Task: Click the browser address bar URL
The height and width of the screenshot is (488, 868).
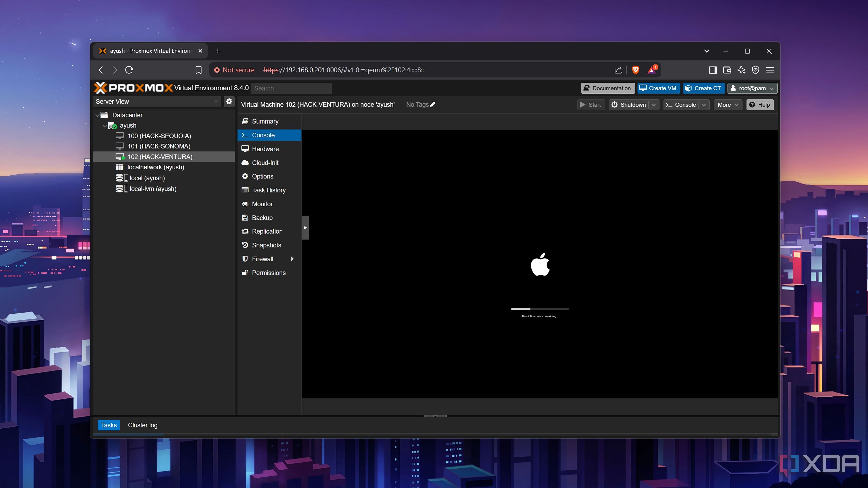Action: (343, 70)
